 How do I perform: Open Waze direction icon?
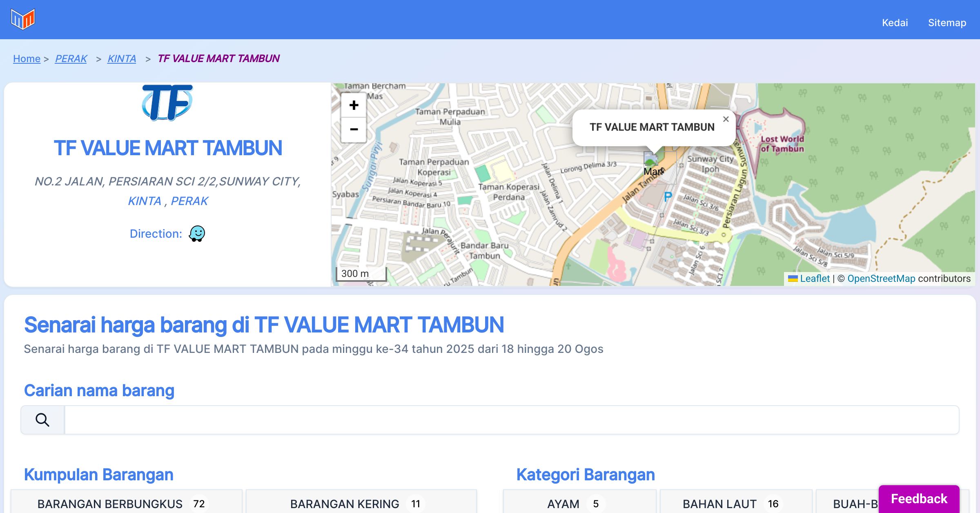pyautogui.click(x=197, y=234)
